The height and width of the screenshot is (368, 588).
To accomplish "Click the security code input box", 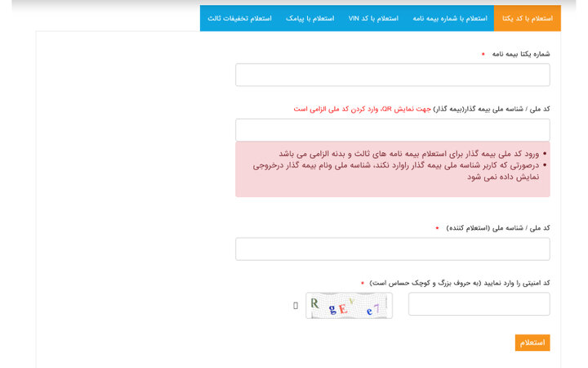I will pos(479,303).
